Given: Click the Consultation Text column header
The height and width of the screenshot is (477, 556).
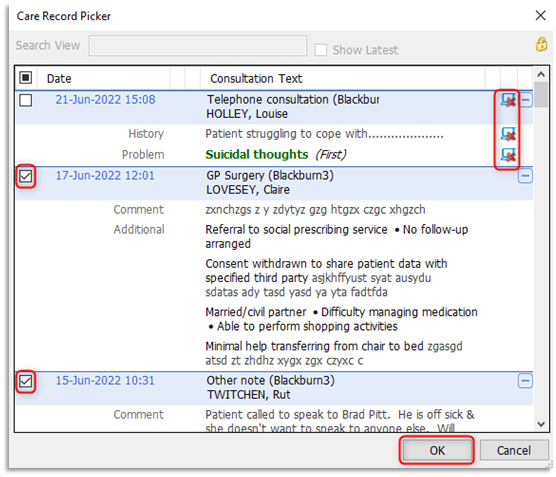Looking at the screenshot, I should click(256, 78).
